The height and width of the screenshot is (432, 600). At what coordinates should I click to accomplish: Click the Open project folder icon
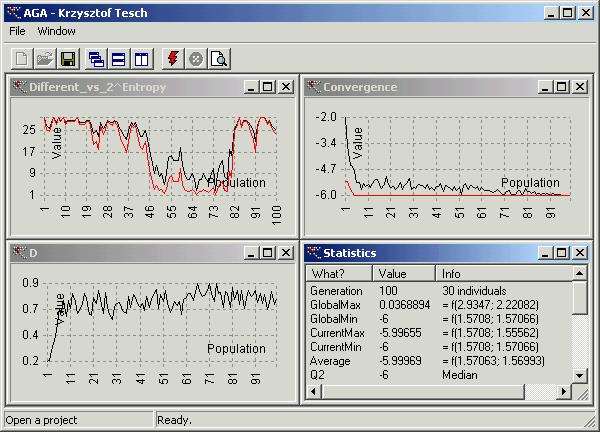(x=45, y=59)
